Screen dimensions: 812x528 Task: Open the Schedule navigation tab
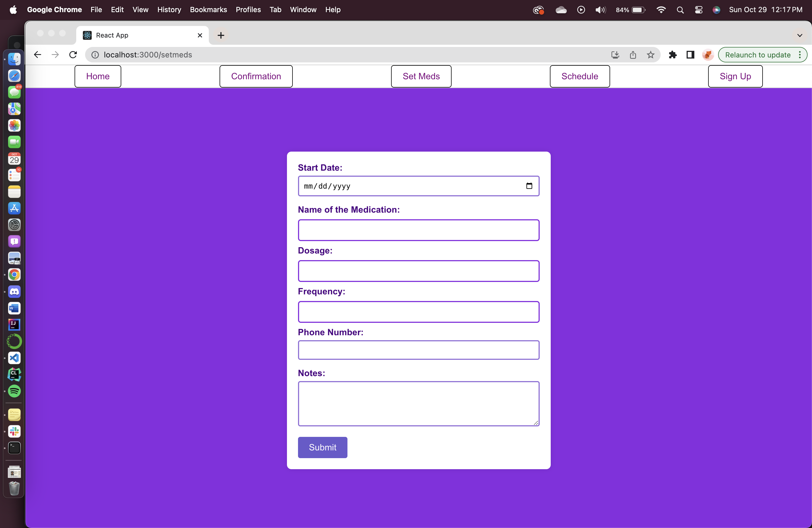(x=579, y=76)
